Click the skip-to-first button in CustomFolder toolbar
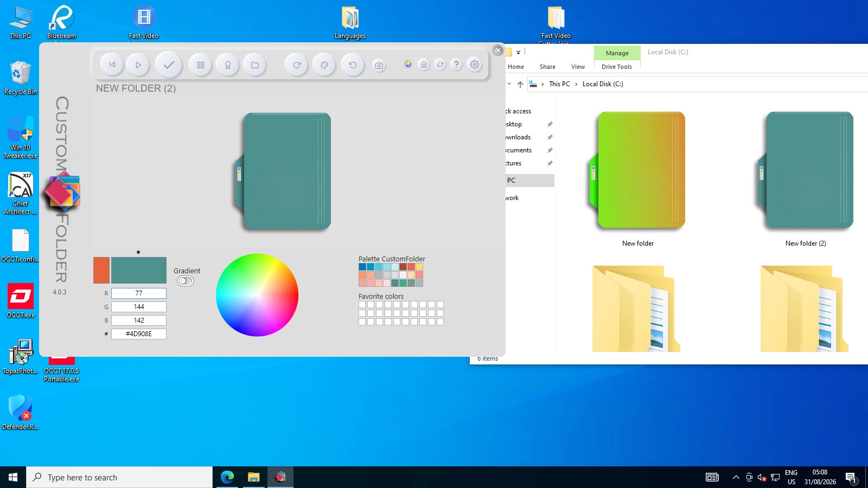Screen dimensions: 868x488 click(112, 65)
